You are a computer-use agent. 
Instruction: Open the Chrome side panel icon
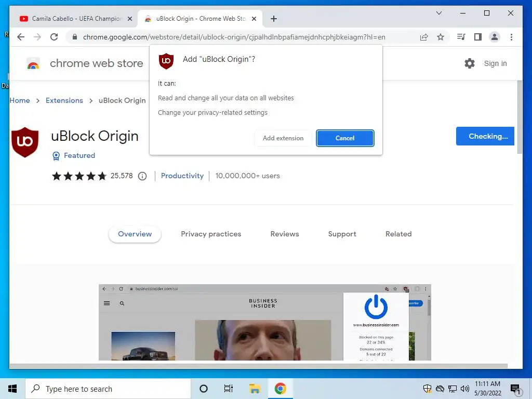pos(478,37)
